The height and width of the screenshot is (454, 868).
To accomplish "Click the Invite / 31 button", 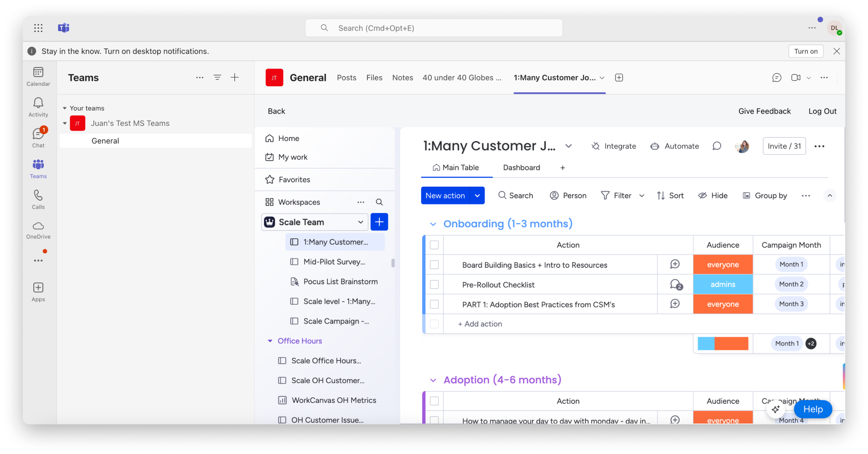I will [x=784, y=146].
